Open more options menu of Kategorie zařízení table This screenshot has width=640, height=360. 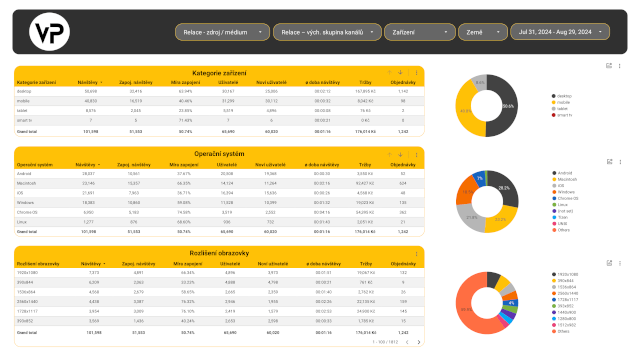(x=416, y=73)
